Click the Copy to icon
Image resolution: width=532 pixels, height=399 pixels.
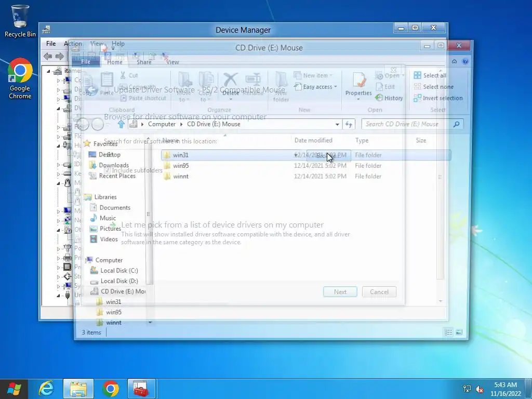[x=206, y=80]
